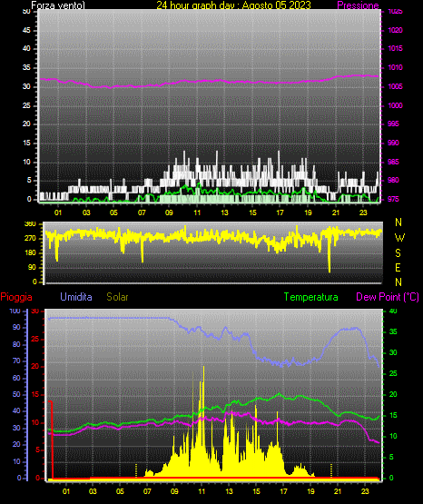Click the S compass direction label
This screenshot has width=423, height=504.
tap(398, 253)
